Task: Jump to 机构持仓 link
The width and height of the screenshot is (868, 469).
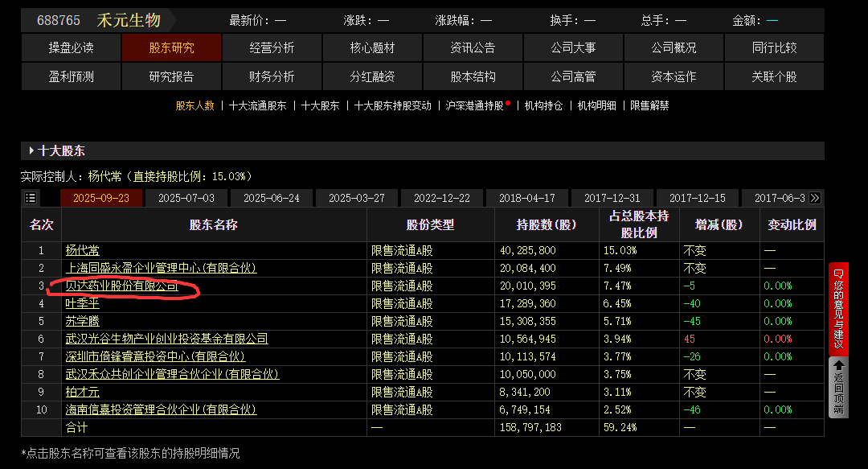Action: pos(543,105)
